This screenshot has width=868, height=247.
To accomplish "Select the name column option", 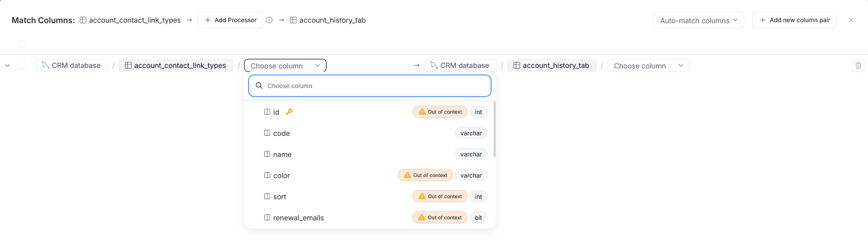I will (x=282, y=154).
